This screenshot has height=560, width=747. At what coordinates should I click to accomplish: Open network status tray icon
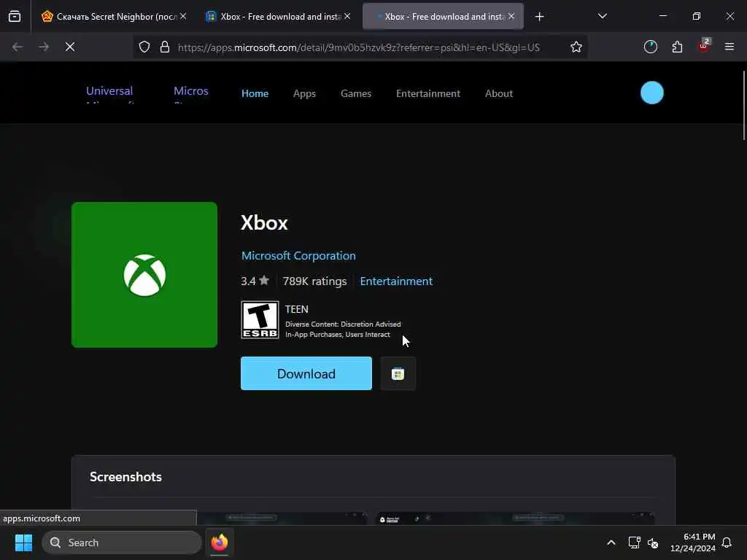(x=634, y=542)
